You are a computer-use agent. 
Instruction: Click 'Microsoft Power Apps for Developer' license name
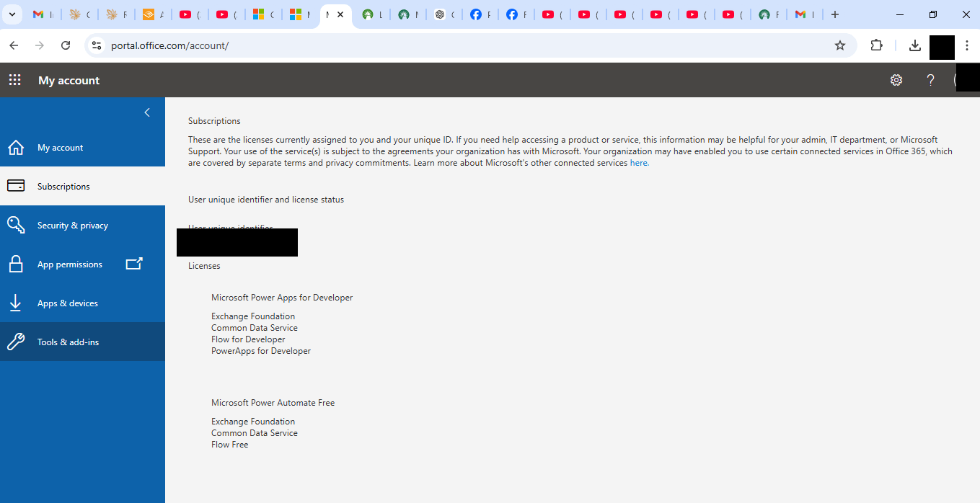(x=282, y=298)
